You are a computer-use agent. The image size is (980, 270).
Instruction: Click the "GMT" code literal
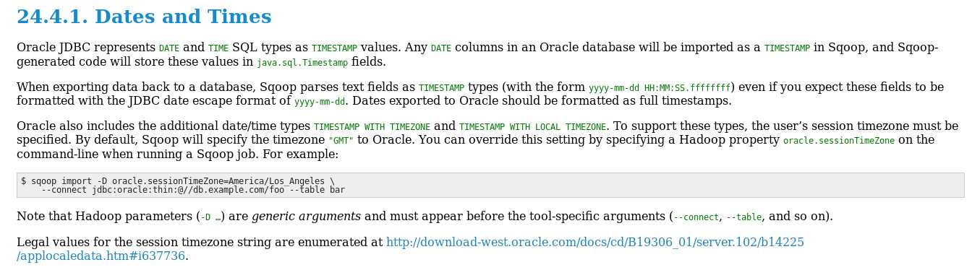coord(341,141)
